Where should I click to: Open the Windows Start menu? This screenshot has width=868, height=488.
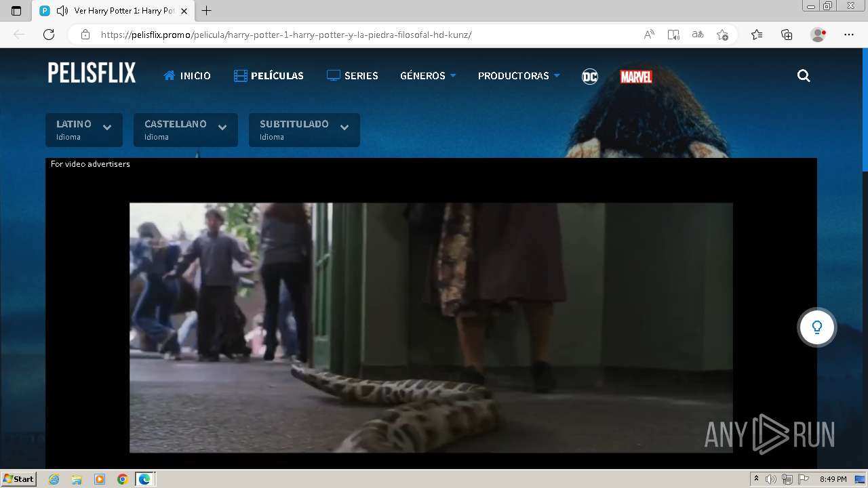click(x=18, y=479)
